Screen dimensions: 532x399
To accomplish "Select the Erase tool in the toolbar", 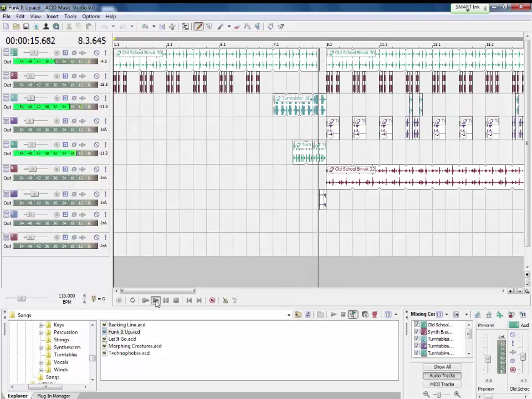I will (x=237, y=26).
